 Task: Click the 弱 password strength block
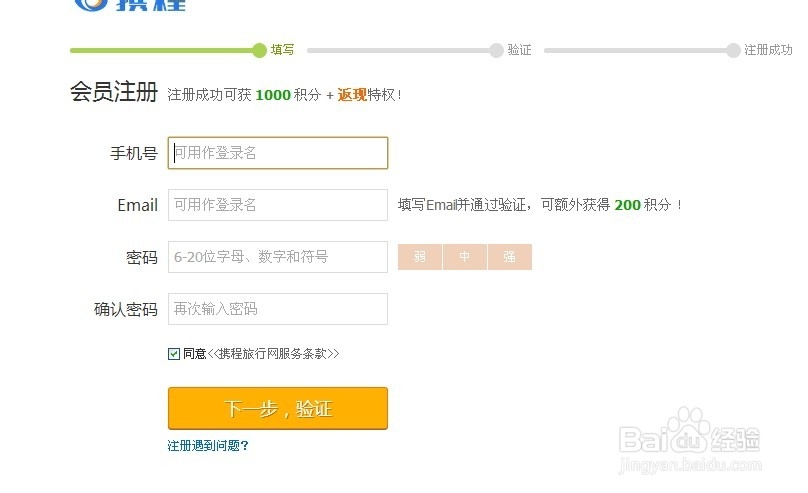coord(420,257)
